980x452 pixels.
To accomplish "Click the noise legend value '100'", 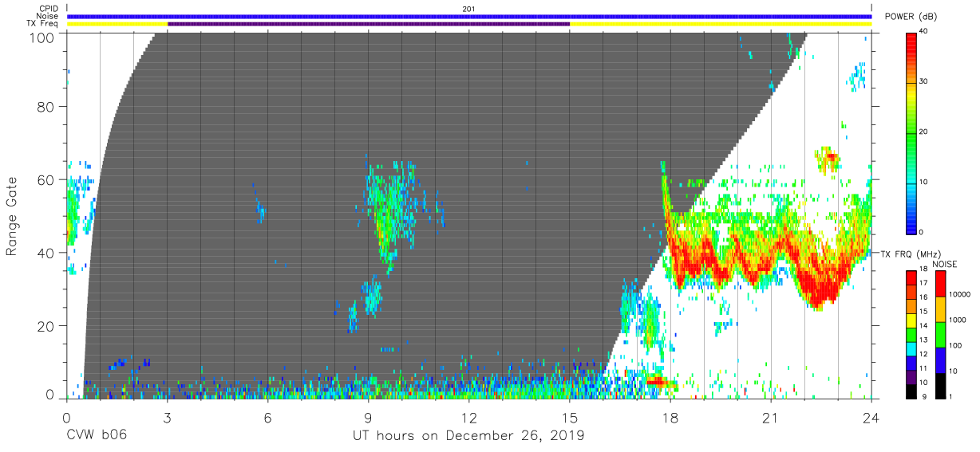I will [955, 345].
